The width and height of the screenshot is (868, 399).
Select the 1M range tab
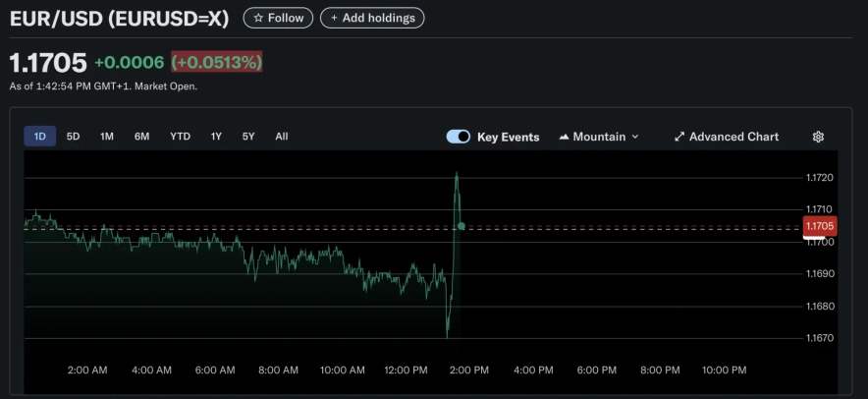107,137
